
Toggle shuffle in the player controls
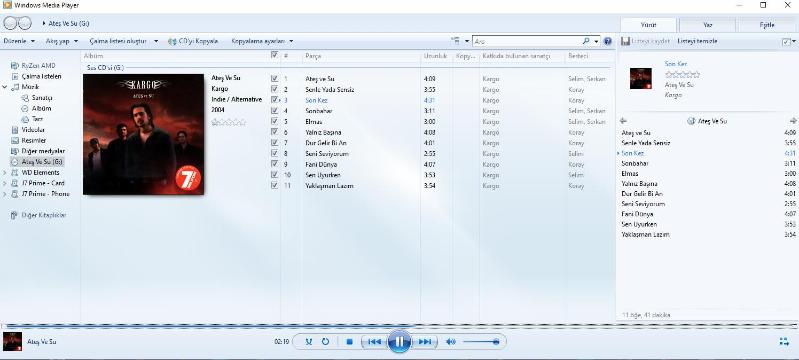click(x=309, y=342)
